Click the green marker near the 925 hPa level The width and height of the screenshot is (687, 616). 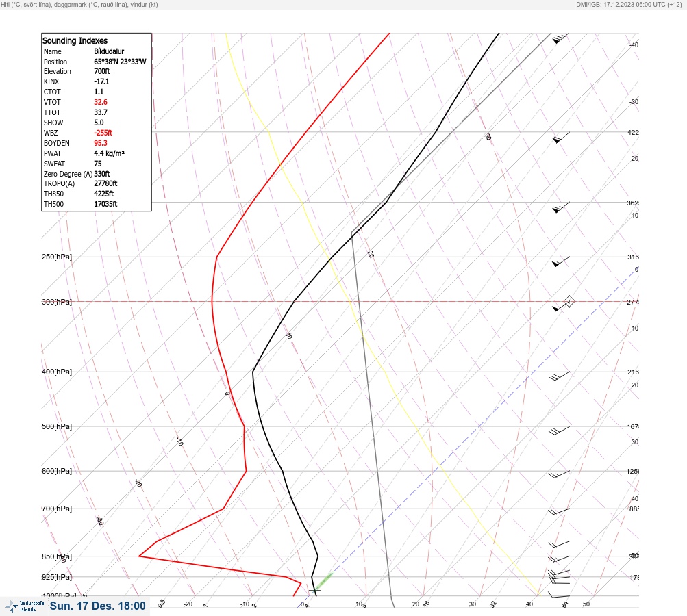pyautogui.click(x=324, y=581)
